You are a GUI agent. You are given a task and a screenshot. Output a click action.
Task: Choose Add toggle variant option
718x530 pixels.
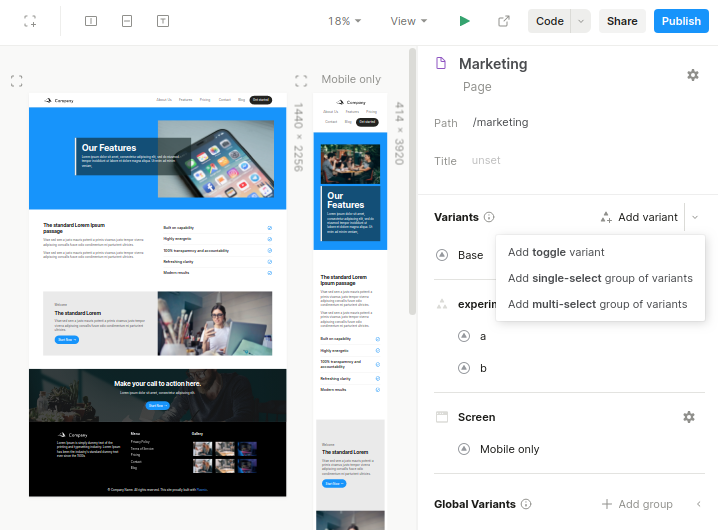(556, 252)
